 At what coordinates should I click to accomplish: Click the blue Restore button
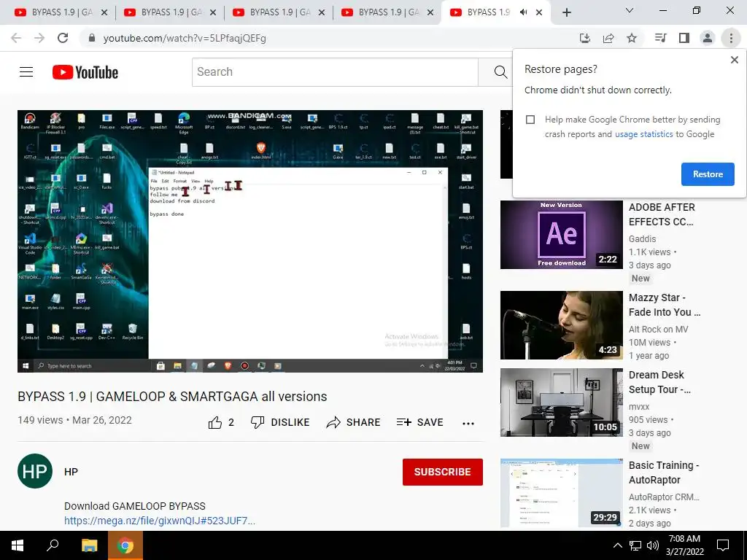(x=708, y=174)
